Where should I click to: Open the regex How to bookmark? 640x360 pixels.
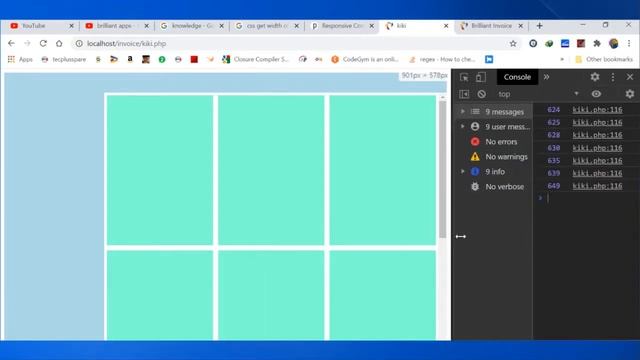point(442,59)
